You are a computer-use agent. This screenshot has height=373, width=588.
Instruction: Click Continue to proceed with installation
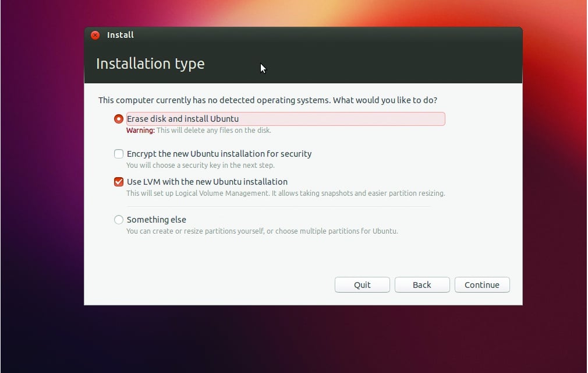[x=481, y=285]
